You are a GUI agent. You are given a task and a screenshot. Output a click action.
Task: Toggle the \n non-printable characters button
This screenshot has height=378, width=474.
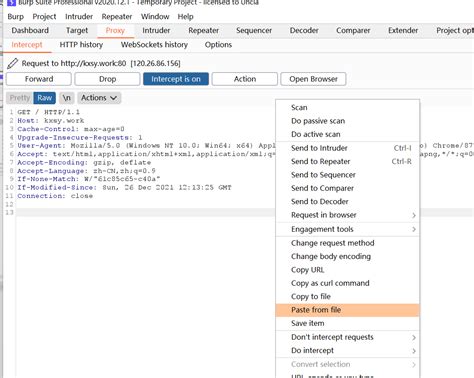coord(67,98)
